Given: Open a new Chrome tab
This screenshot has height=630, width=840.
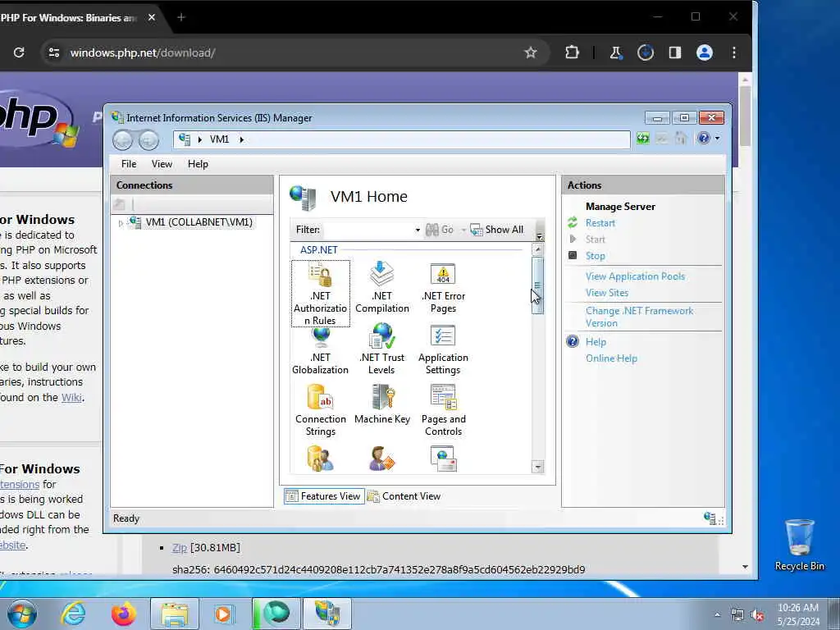Looking at the screenshot, I should click(x=181, y=18).
